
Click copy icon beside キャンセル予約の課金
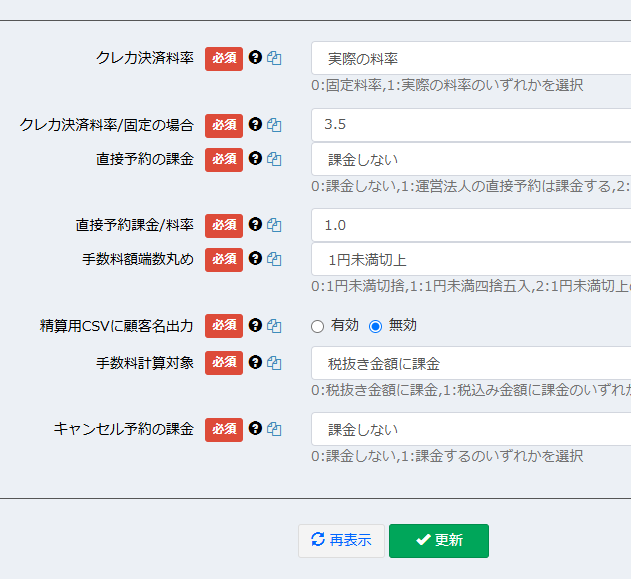click(x=274, y=429)
